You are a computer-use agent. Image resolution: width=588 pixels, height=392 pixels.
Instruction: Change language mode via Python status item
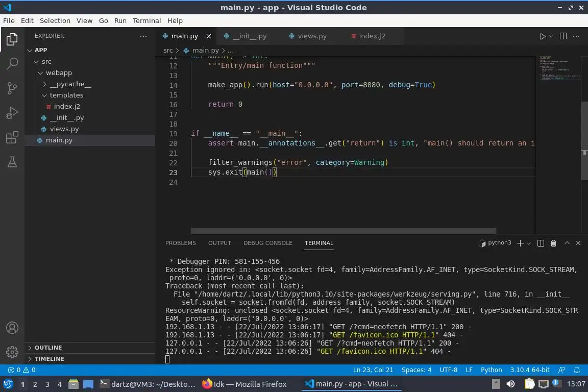491,370
